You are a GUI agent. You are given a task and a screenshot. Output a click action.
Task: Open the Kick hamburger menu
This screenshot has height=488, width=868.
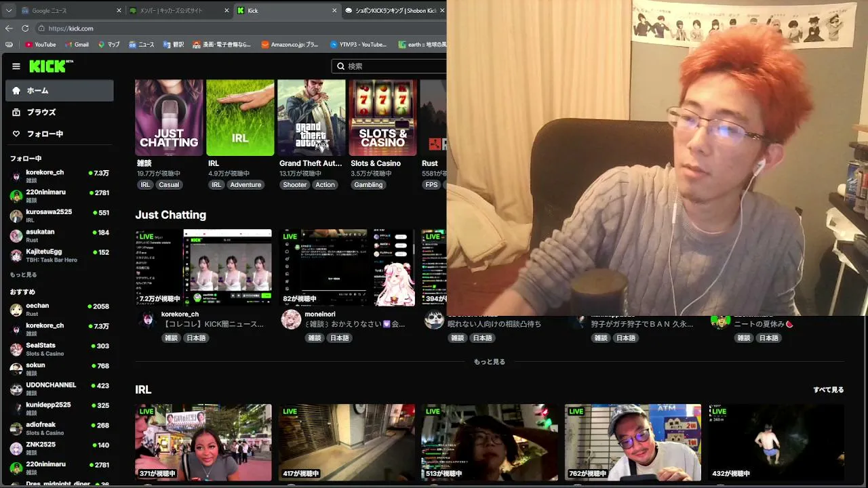pyautogui.click(x=16, y=66)
